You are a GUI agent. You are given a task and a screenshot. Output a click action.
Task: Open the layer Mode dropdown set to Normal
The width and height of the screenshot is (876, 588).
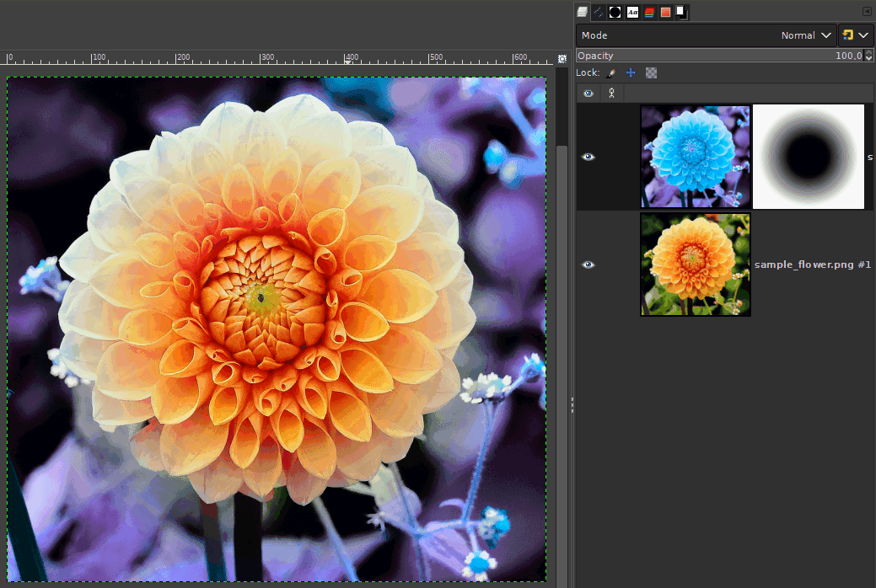[x=707, y=35]
